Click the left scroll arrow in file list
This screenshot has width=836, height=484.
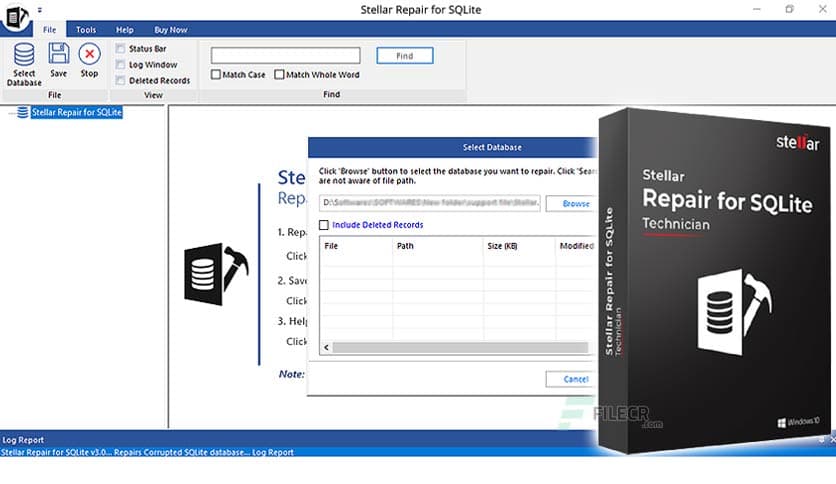[x=326, y=348]
